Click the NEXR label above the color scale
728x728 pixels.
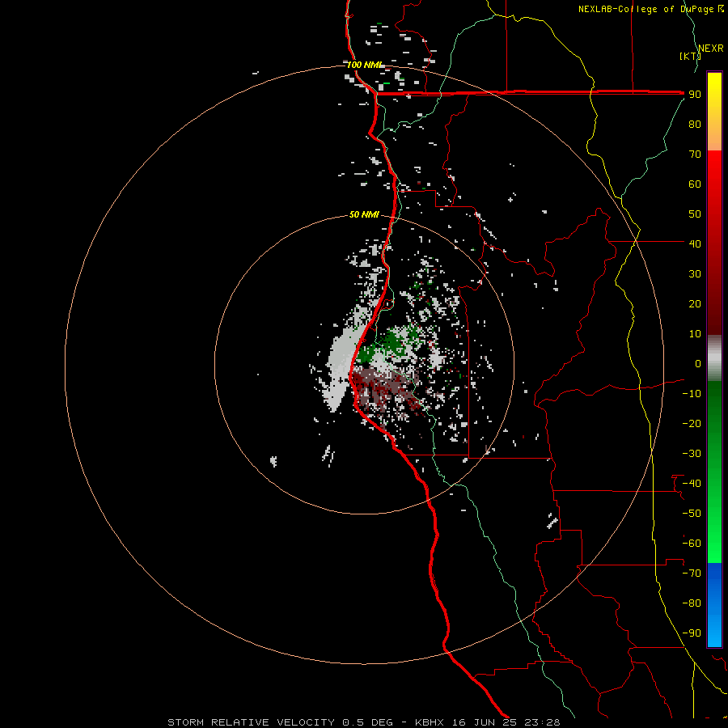pyautogui.click(x=711, y=49)
